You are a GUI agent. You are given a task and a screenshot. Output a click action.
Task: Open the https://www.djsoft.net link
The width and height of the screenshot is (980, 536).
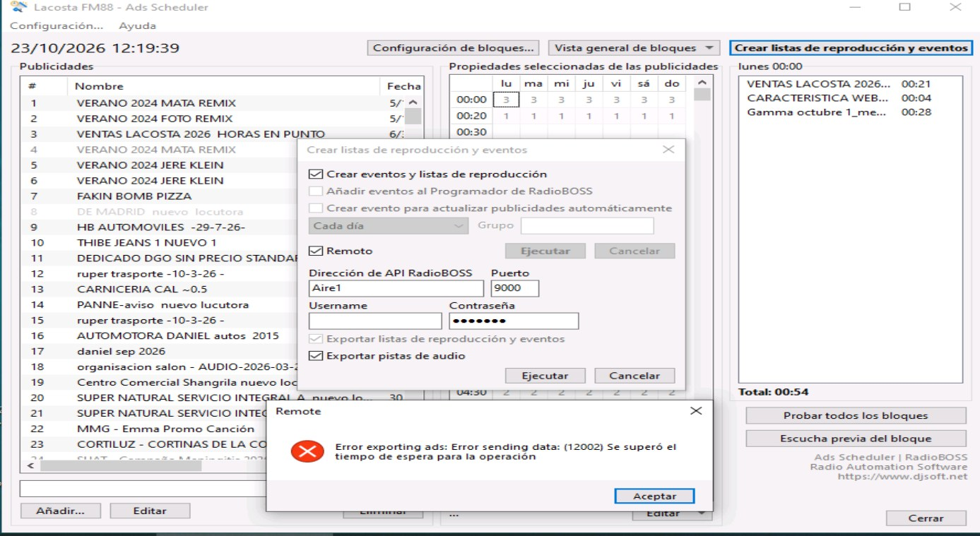click(902, 477)
